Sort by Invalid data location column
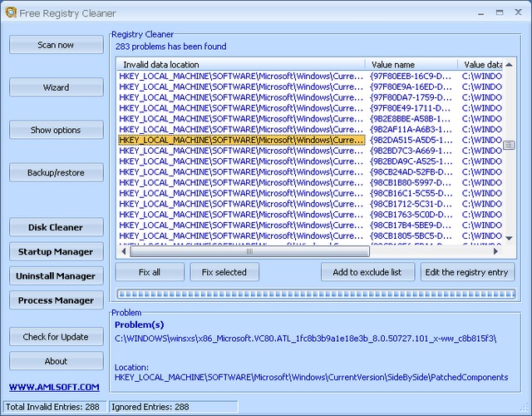The height and width of the screenshot is (416, 532). click(x=241, y=64)
